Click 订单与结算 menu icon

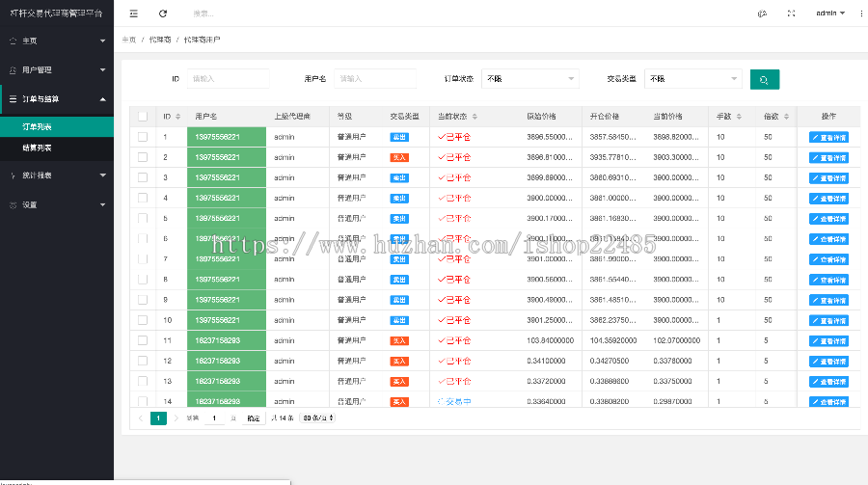pos(13,99)
